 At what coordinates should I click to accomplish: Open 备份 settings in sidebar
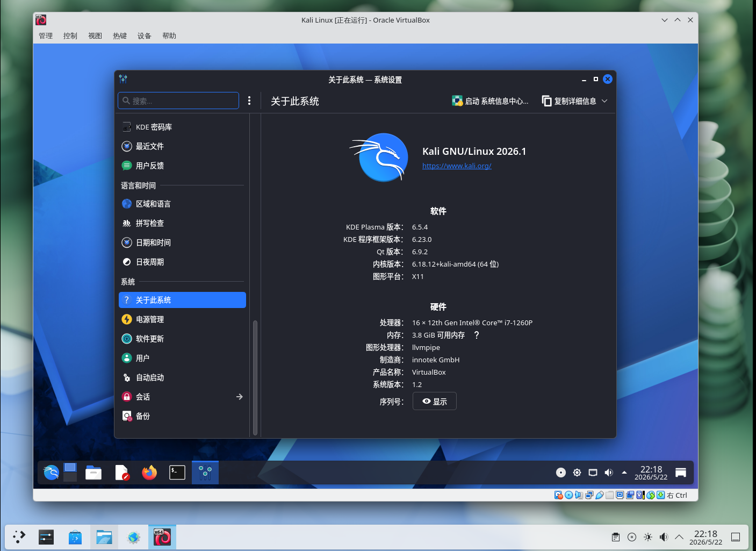click(182, 416)
